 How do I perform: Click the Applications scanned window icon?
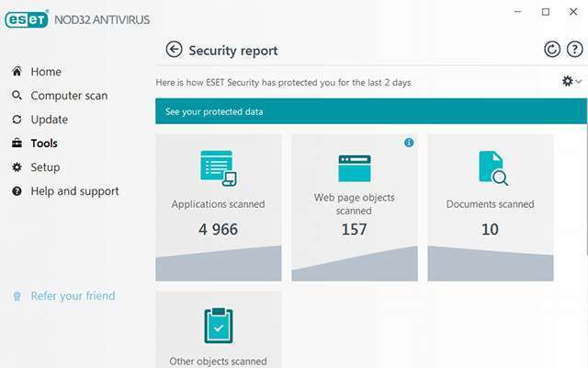pyautogui.click(x=219, y=168)
